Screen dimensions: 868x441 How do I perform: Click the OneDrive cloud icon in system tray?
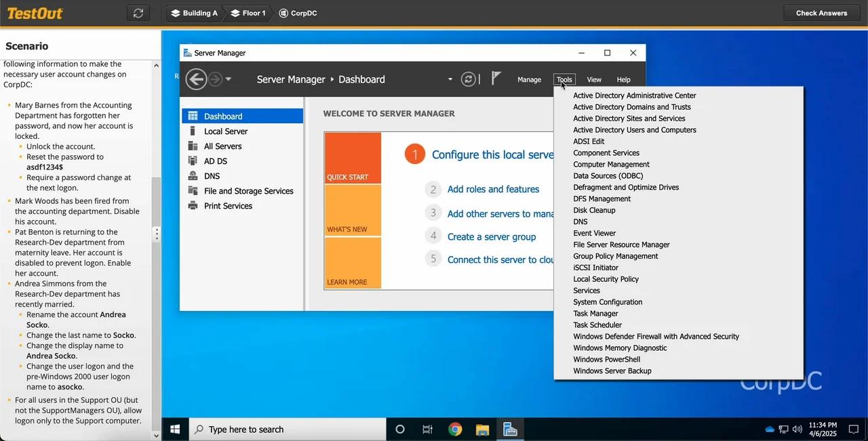[770, 429]
